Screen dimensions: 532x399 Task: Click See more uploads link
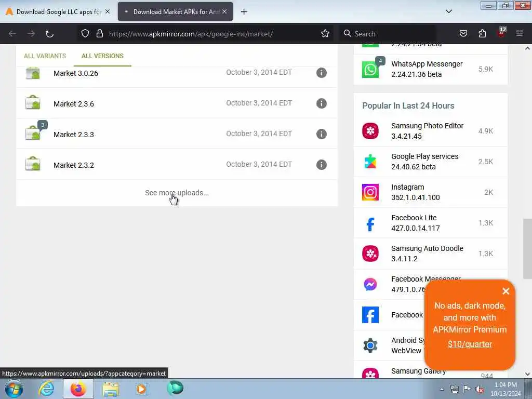(x=177, y=193)
